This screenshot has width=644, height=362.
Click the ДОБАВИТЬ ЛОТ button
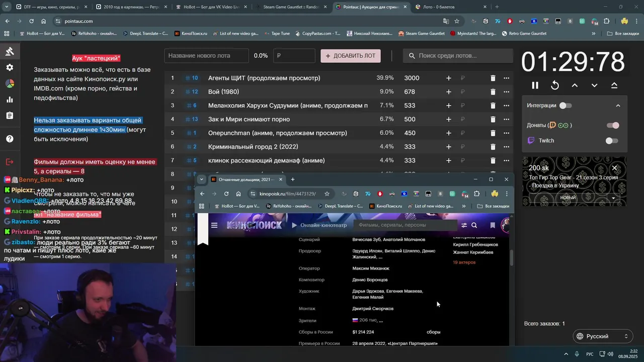351,56
